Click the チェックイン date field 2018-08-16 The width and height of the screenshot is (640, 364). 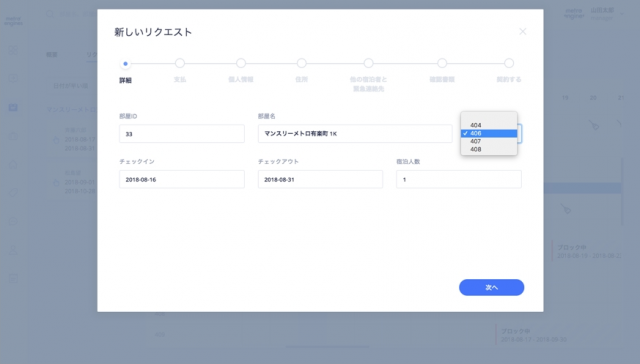[x=182, y=180]
